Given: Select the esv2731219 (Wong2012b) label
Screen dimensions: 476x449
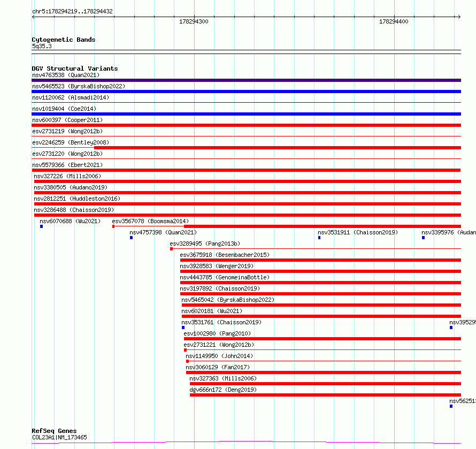Looking at the screenshot, I should click(x=67, y=131).
